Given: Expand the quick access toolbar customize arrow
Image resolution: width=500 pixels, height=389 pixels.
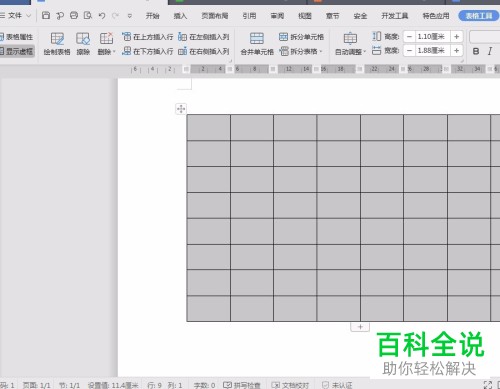Looking at the screenshot, I should point(130,16).
